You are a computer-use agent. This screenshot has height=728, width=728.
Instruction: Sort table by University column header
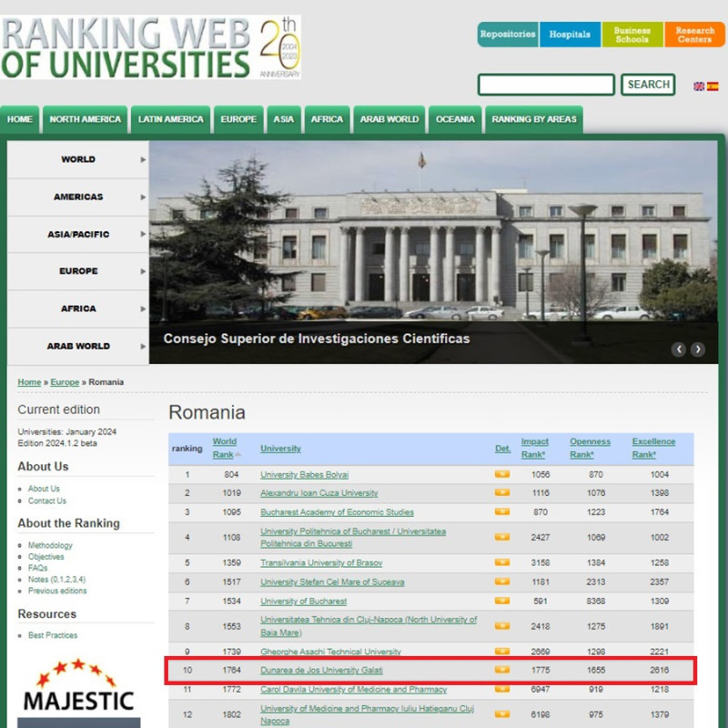[280, 449]
